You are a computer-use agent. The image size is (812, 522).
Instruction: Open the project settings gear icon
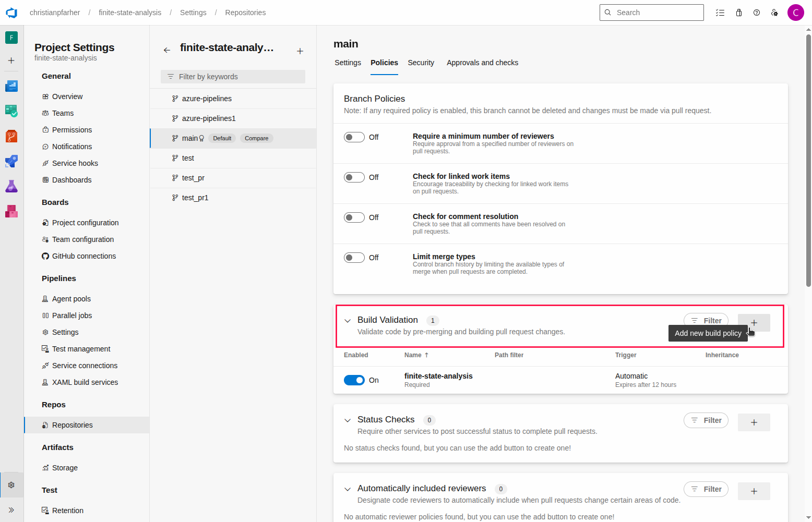pos(11,485)
